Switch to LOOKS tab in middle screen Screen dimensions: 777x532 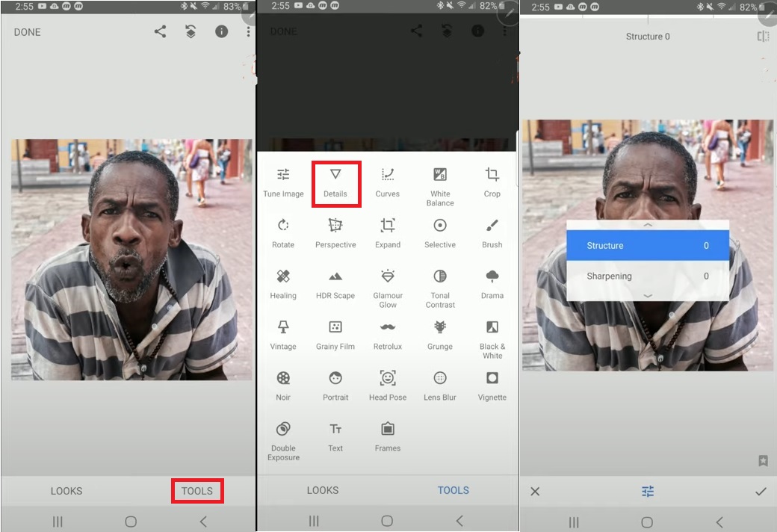point(323,490)
